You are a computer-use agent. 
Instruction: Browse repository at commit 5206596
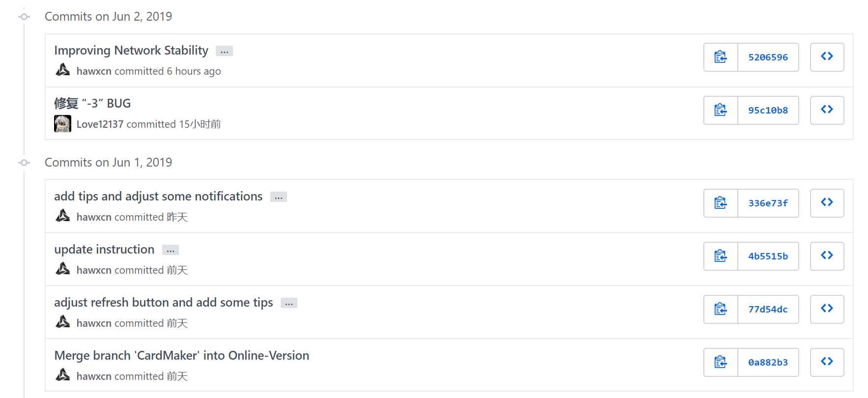827,57
